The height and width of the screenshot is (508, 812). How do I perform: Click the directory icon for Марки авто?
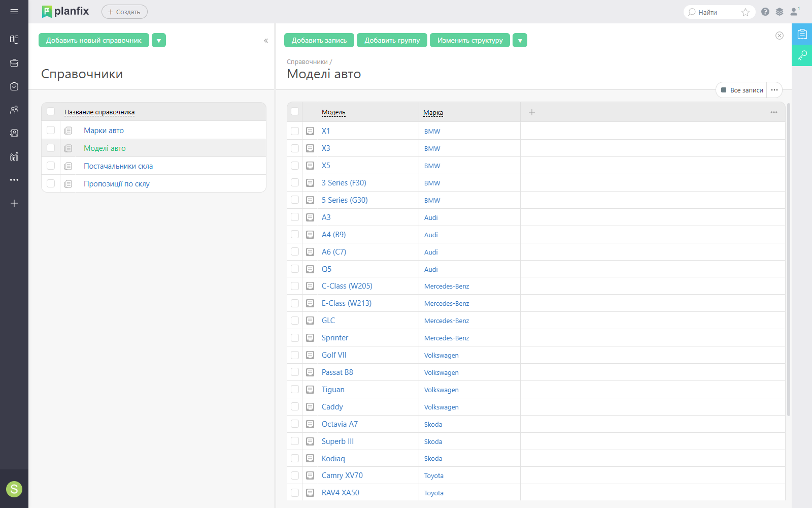pyautogui.click(x=68, y=131)
